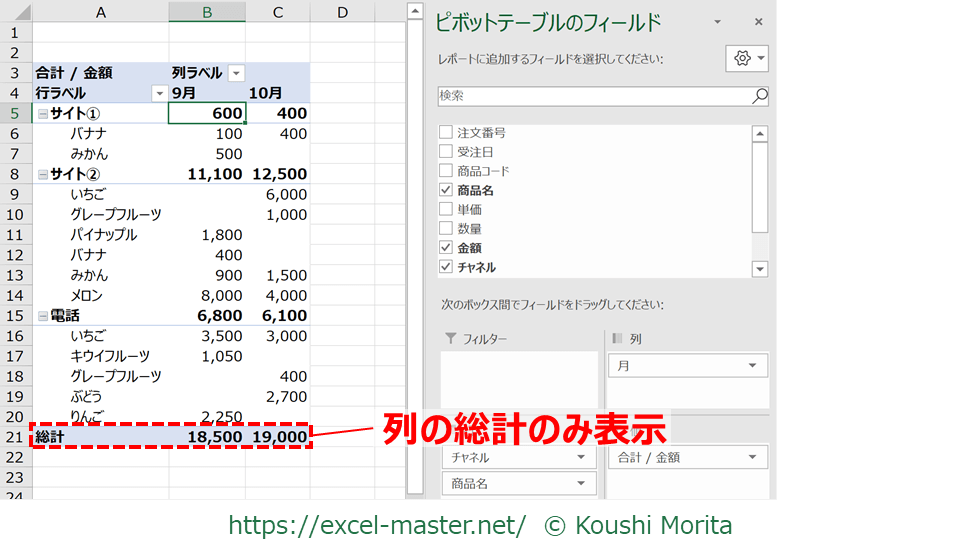Screen dimensions: 960x540
Task: Click the search magnifier icon in field list
Action: (760, 96)
